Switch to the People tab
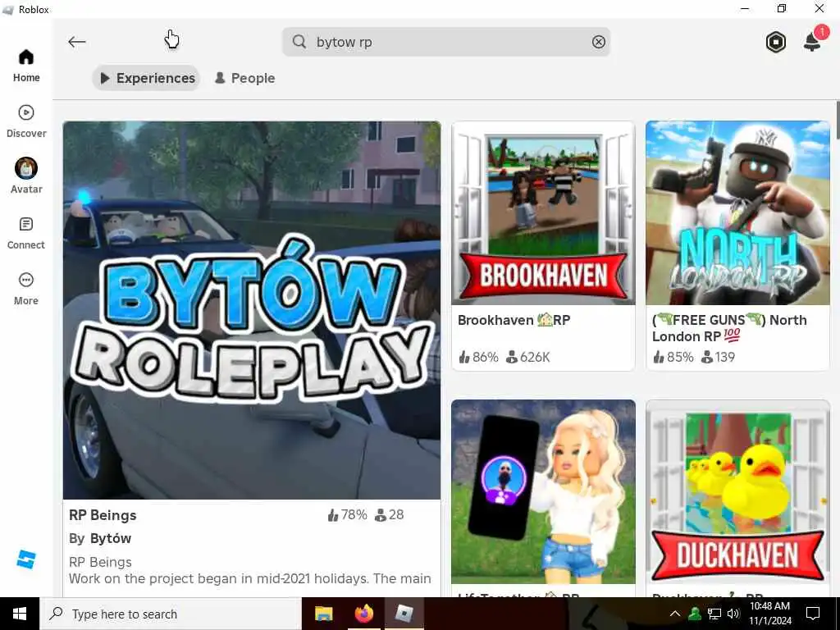The width and height of the screenshot is (840, 630). point(244,78)
